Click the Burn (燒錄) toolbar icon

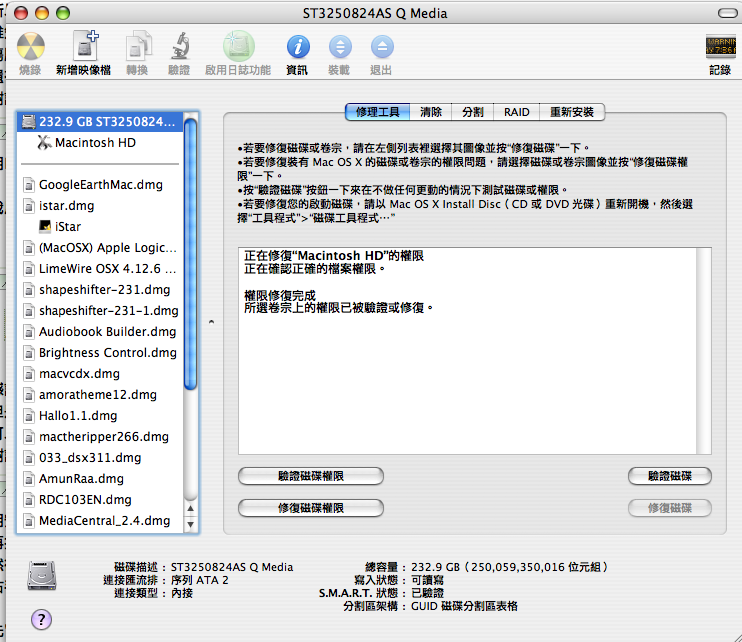pyautogui.click(x=30, y=47)
